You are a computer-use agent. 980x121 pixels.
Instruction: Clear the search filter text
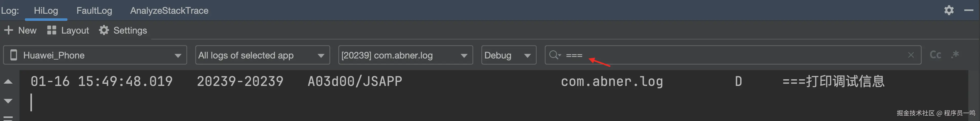tap(911, 55)
